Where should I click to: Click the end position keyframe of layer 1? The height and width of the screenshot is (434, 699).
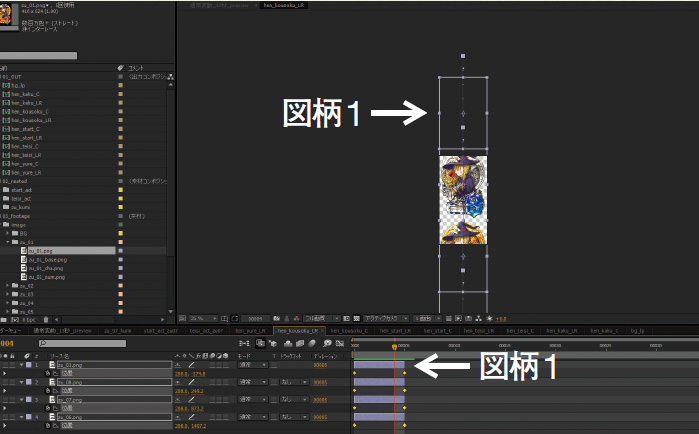tap(404, 373)
